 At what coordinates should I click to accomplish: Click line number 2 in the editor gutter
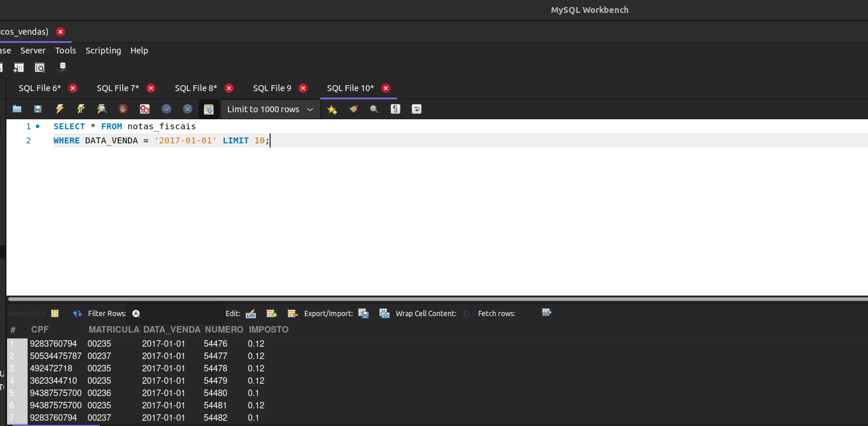[x=28, y=140]
